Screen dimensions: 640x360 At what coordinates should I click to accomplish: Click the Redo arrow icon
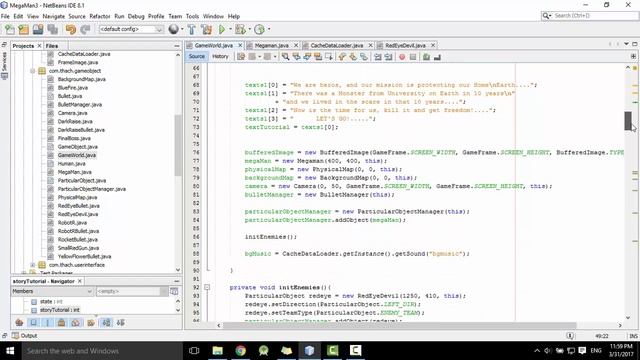pos(85,29)
